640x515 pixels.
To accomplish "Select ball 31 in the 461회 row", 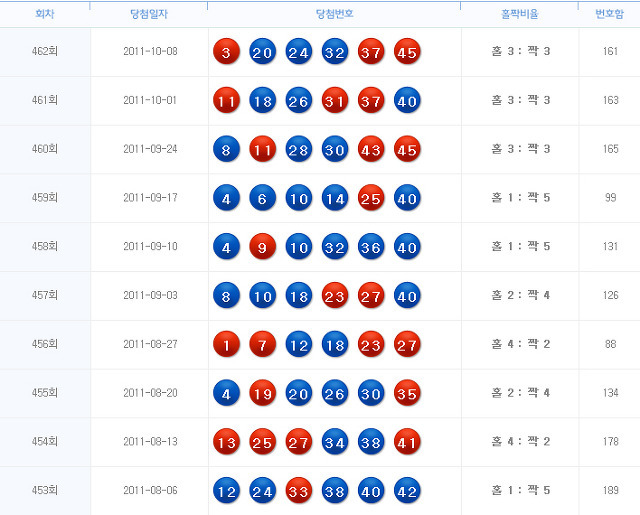I will coord(335,100).
